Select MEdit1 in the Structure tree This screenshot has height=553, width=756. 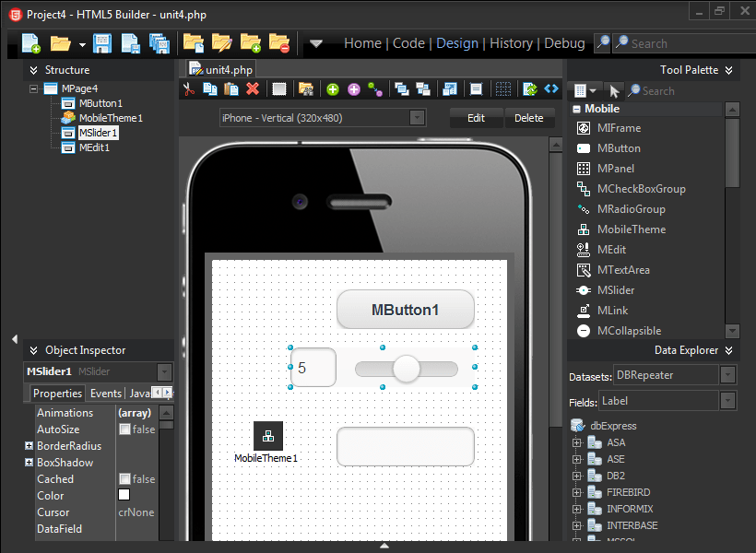94,147
